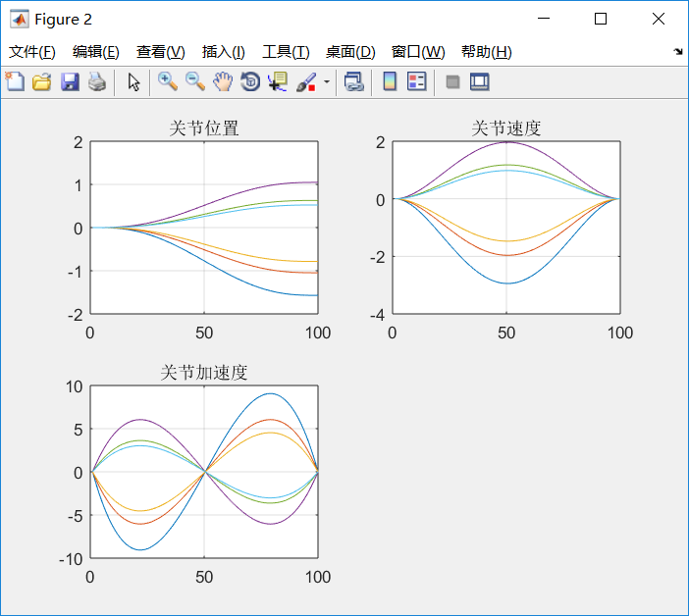The width and height of the screenshot is (689, 616).
Task: Open the 编辑(E) menu
Action: [x=96, y=52]
